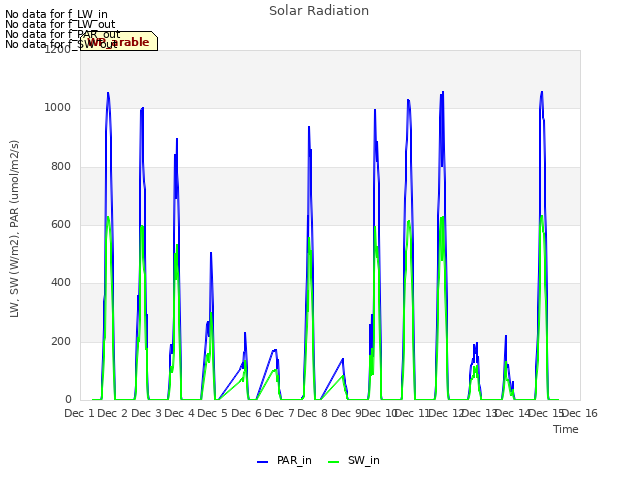This screenshot has height=480, width=640.
Task: Toggle the PAR_in legend entry
Action: pyautogui.click(x=284, y=460)
